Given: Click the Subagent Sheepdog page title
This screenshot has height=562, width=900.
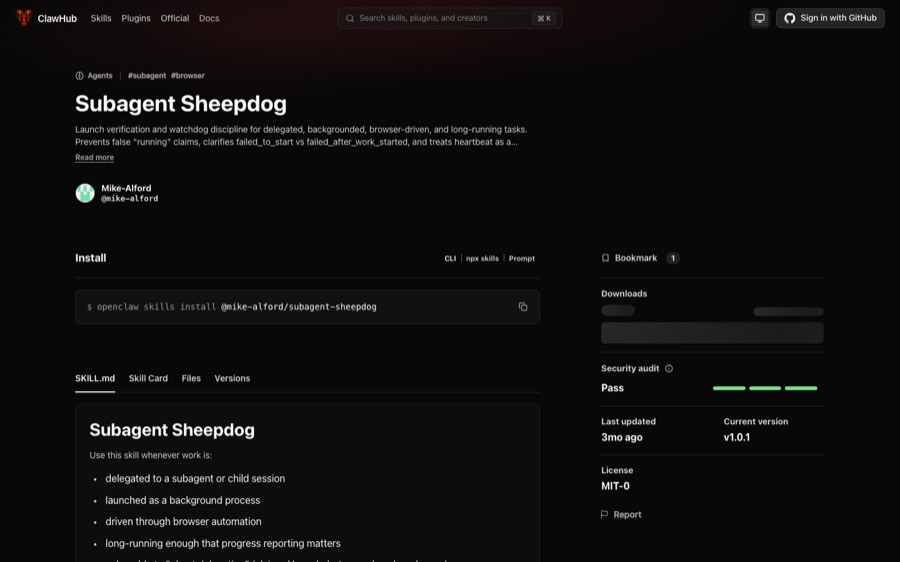Looking at the screenshot, I should [x=181, y=104].
